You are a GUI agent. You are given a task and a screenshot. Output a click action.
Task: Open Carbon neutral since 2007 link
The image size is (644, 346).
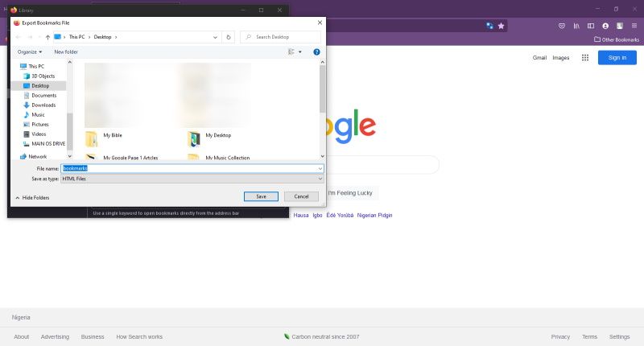coord(321,336)
